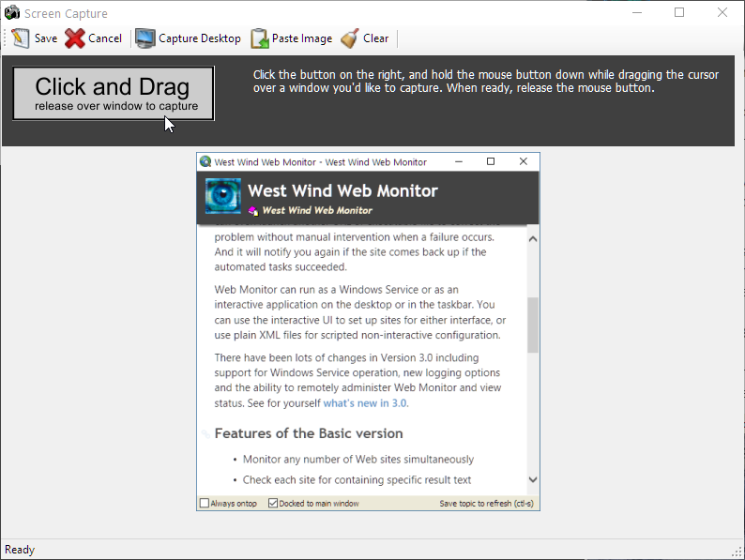This screenshot has height=560, width=745.
Task: Click the West Wind Web Monitor eye logo
Action: [x=222, y=196]
